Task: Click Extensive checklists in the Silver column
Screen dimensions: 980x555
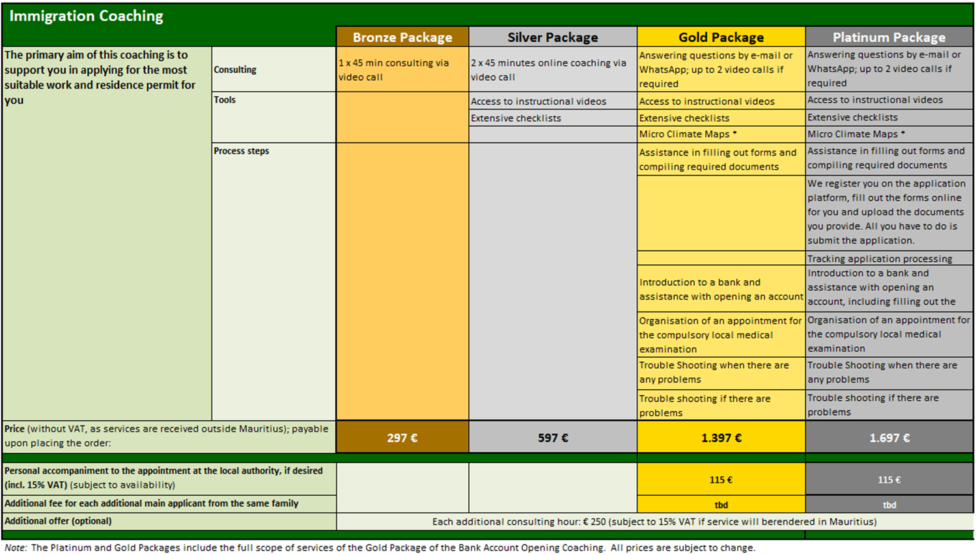Action: click(x=516, y=118)
